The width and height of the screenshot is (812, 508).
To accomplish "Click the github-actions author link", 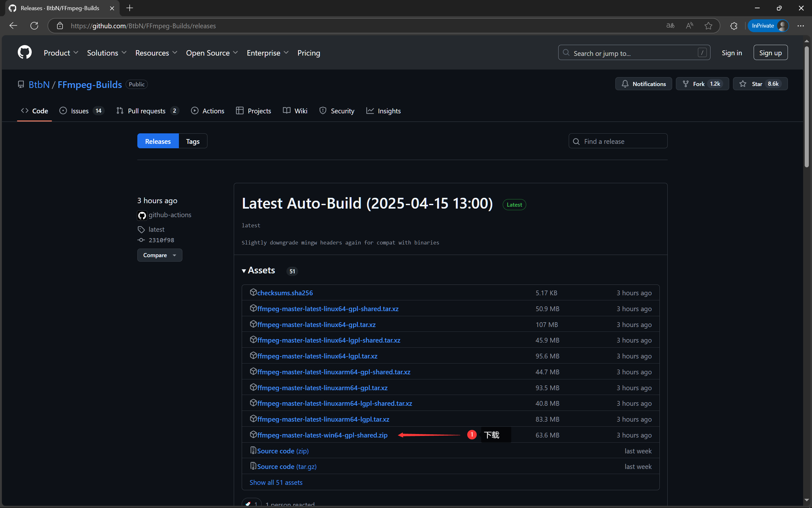I will [x=170, y=215].
